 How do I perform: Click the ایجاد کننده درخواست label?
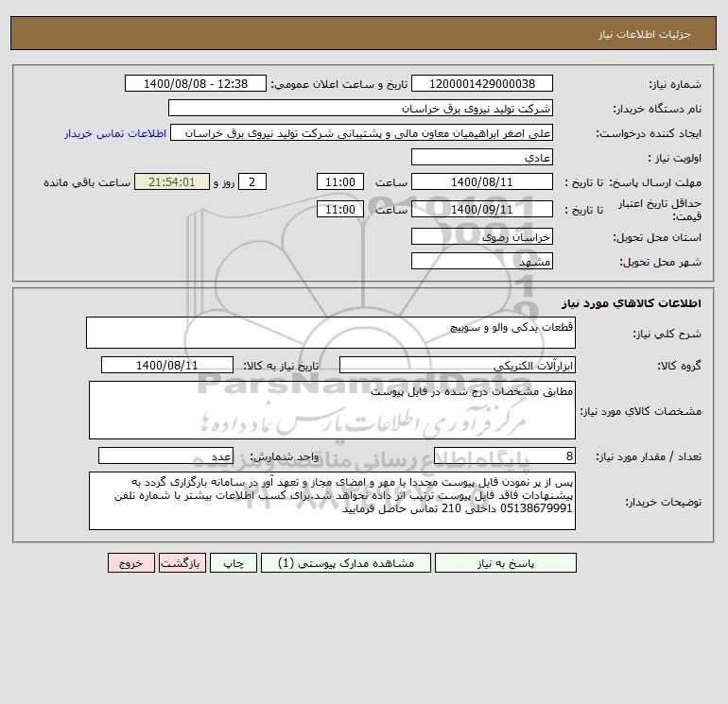click(649, 133)
